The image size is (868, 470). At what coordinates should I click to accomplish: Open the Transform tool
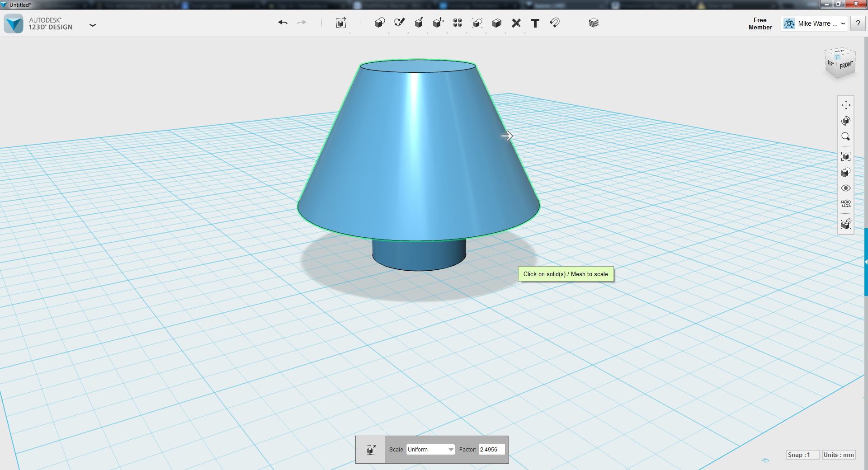(x=341, y=23)
